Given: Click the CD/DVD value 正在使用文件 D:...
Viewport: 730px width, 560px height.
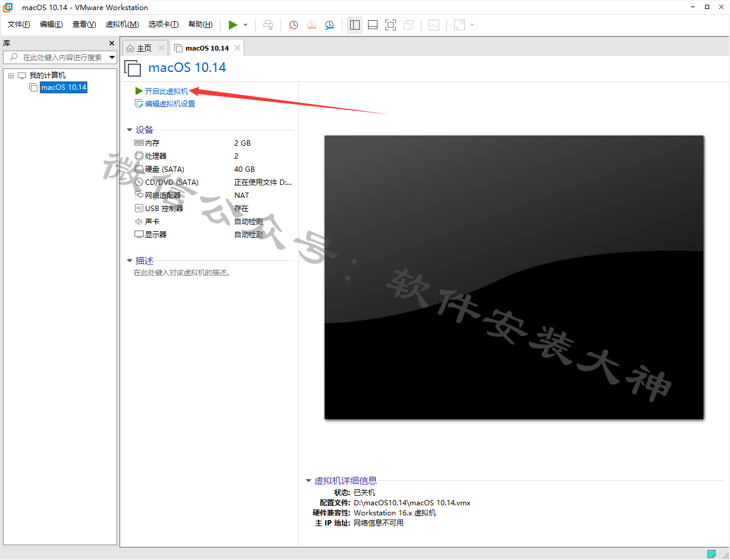Looking at the screenshot, I should tap(263, 183).
